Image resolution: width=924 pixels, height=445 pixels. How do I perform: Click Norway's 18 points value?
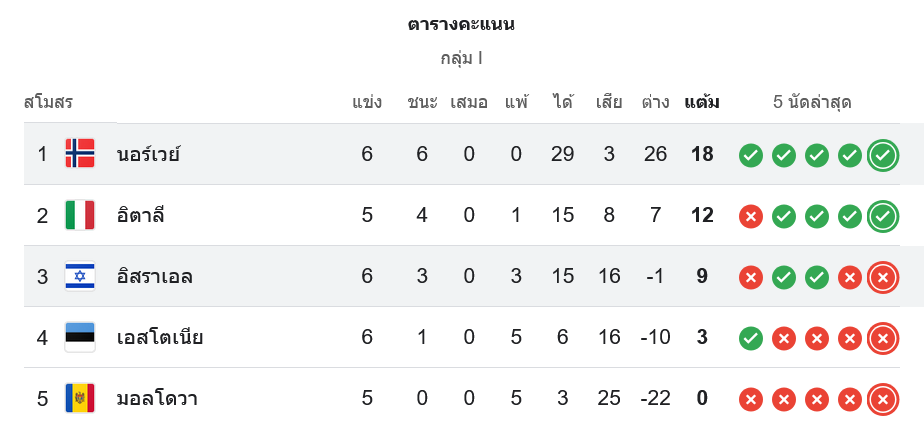[x=702, y=155]
